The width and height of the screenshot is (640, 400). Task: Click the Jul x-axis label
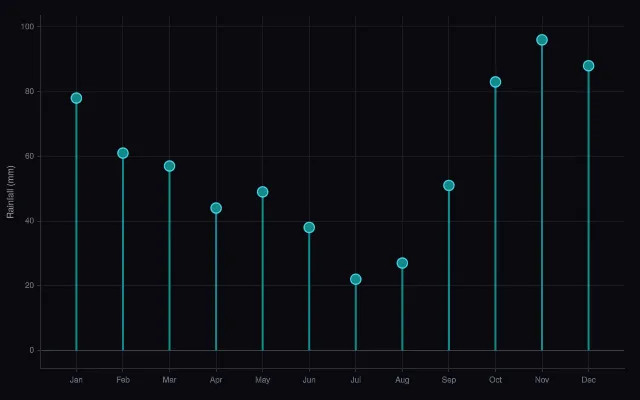click(x=356, y=380)
